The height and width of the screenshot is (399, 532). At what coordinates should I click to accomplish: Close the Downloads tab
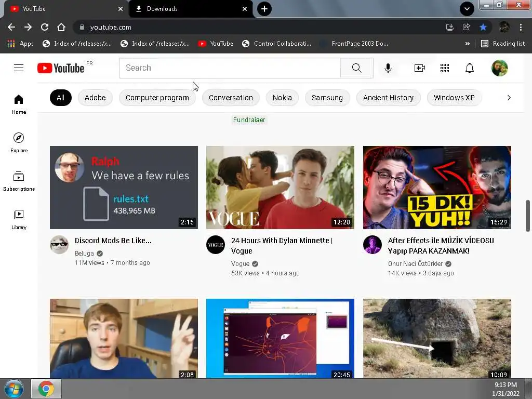tap(245, 9)
